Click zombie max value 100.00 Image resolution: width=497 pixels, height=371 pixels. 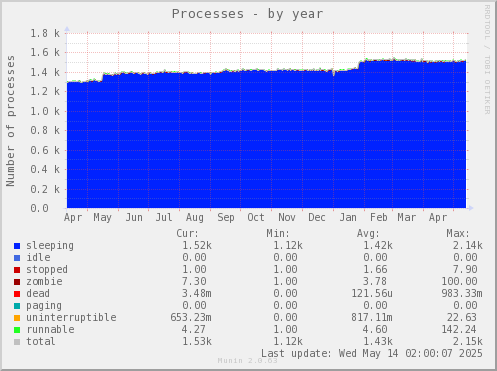[x=459, y=282]
